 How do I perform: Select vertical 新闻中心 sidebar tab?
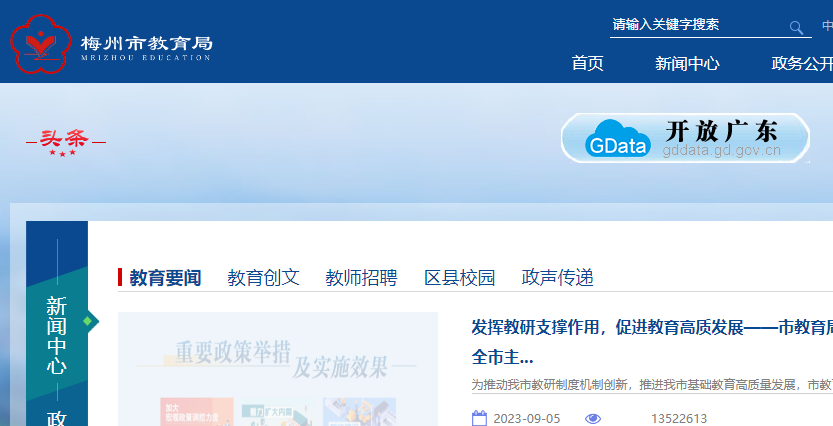tap(57, 335)
